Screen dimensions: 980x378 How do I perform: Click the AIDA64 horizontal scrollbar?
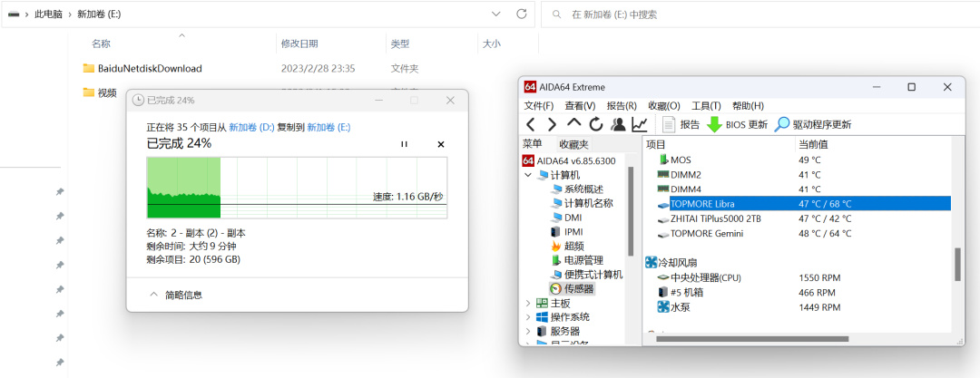point(752,339)
